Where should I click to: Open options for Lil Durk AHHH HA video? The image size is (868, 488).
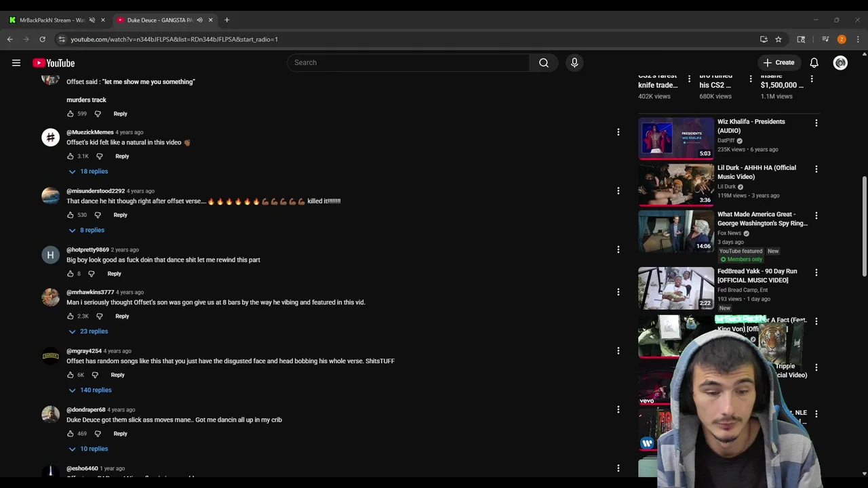pos(816,169)
